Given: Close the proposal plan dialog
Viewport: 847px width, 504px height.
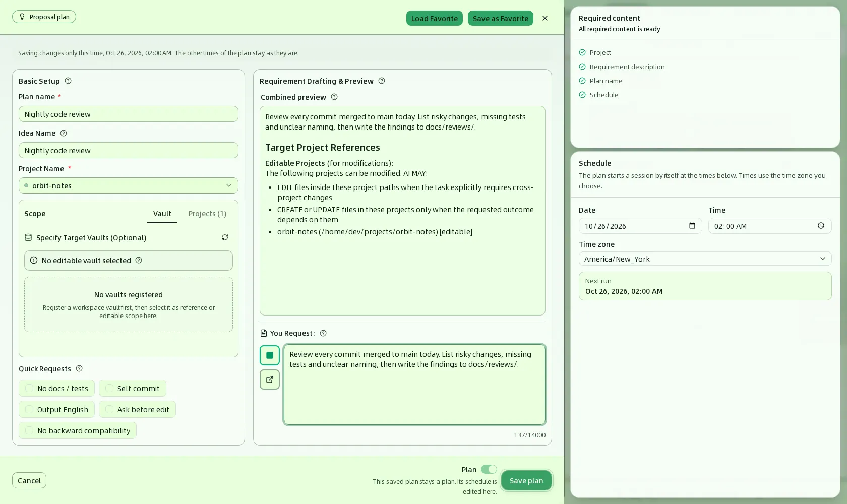Looking at the screenshot, I should tap(545, 18).
